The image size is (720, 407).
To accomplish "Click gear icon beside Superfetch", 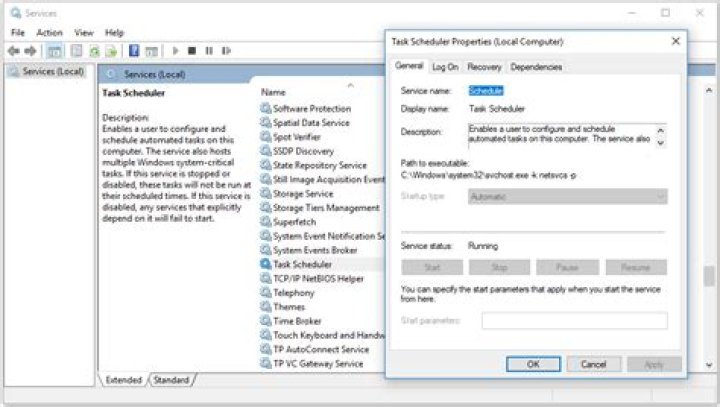I will click(x=265, y=222).
